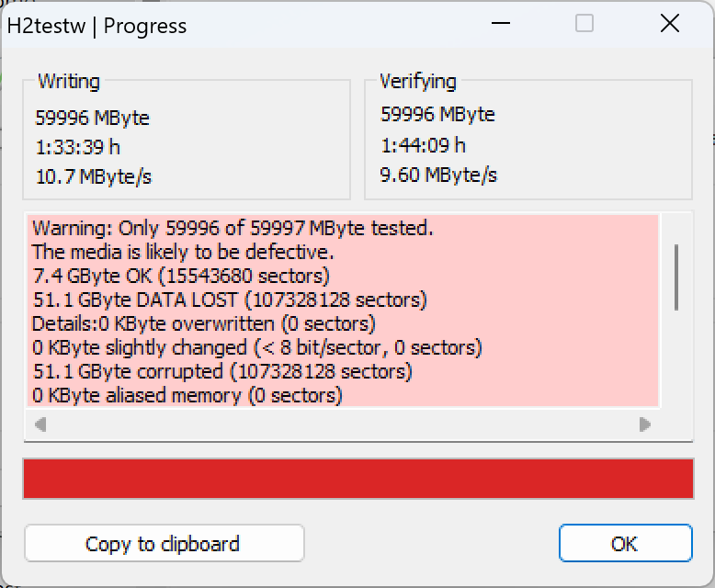Click the 51.1 GByte corrupted line
This screenshot has height=588, width=715.
click(221, 371)
